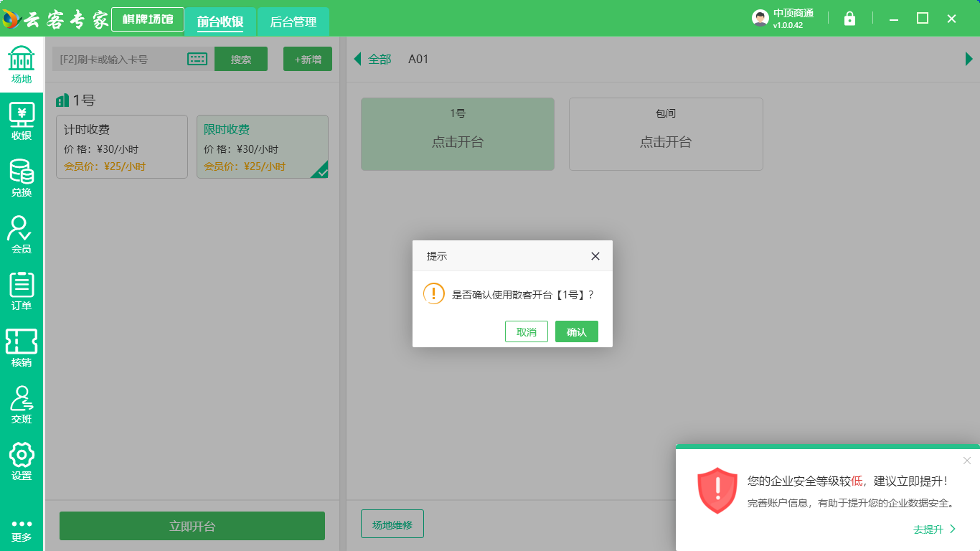The width and height of the screenshot is (980, 551).
Task: Open the 订单 orders sidebar icon
Action: (x=22, y=291)
